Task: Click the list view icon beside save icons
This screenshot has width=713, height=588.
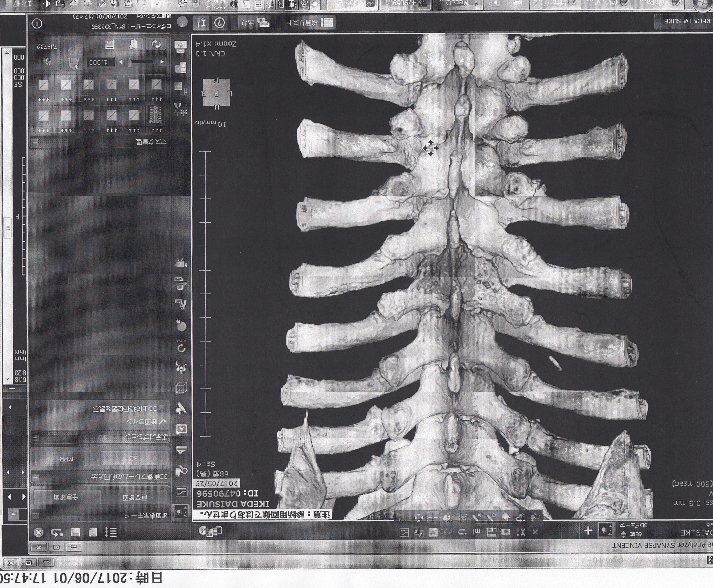Action: (x=111, y=533)
